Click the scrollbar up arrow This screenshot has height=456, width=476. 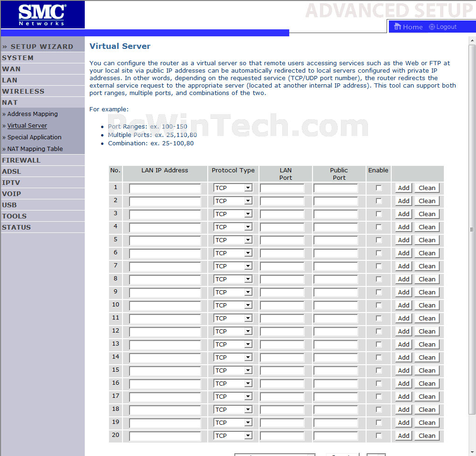pos(472,41)
